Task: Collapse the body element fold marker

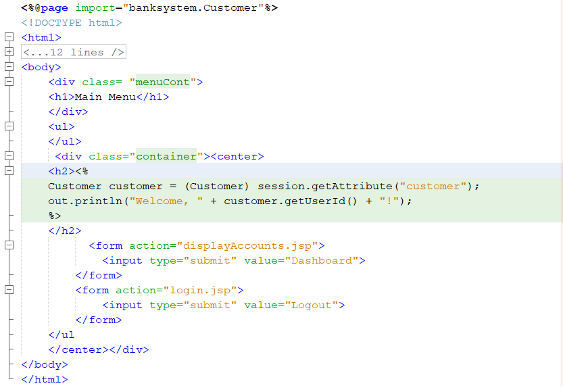Action: 8,67
